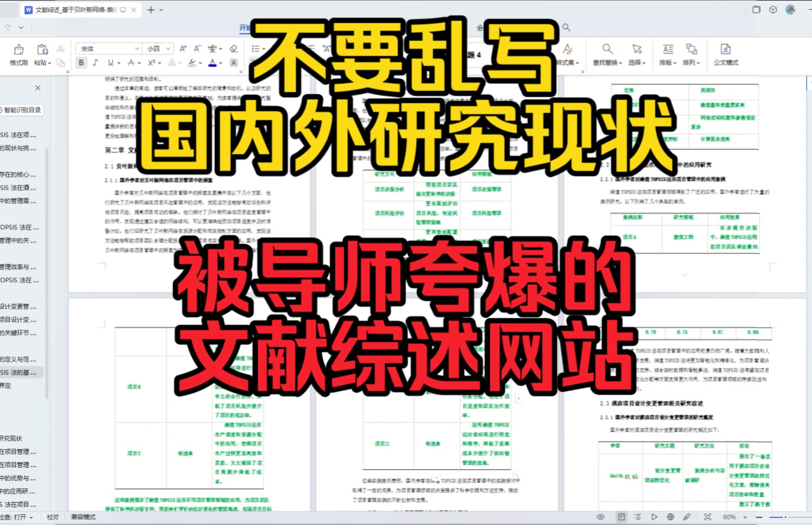
Task: Open the underline style dropdown arrow
Action: (x=119, y=63)
